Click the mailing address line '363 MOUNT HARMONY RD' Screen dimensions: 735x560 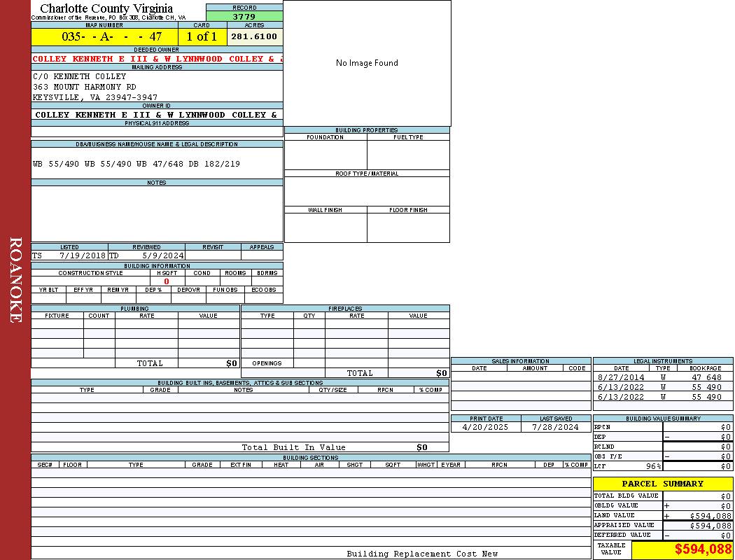click(x=85, y=87)
